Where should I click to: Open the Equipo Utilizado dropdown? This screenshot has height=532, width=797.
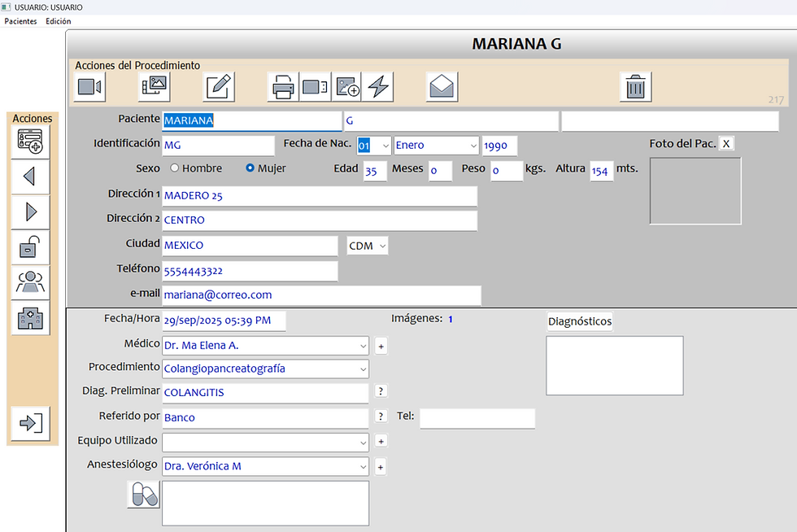coord(363,443)
